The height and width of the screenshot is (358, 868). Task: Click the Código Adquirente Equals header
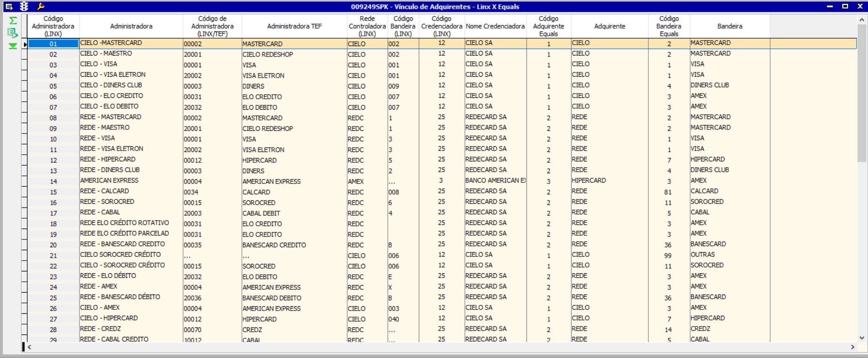[549, 26]
